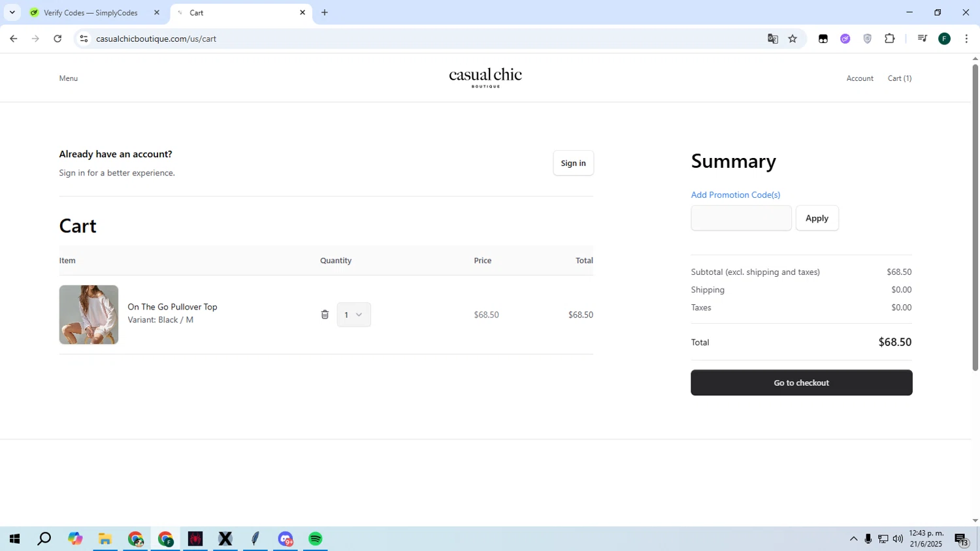The height and width of the screenshot is (551, 980).
Task: Reload the current page
Action: [57, 39]
